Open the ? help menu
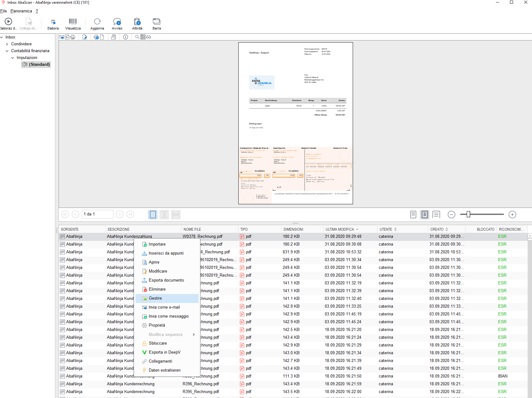Viewport: 532px width, 398px height. (x=37, y=11)
